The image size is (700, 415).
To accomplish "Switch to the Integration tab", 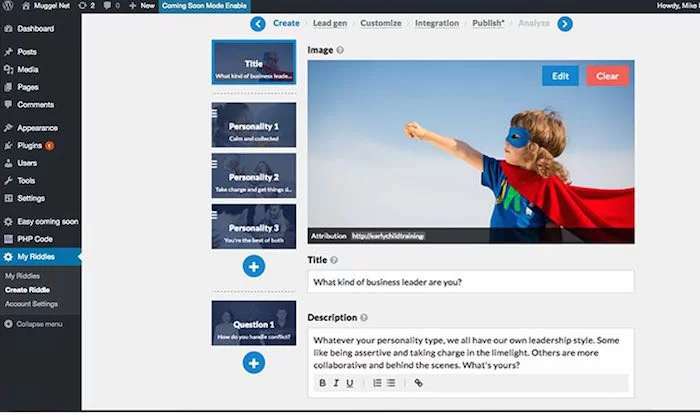I will point(437,23).
